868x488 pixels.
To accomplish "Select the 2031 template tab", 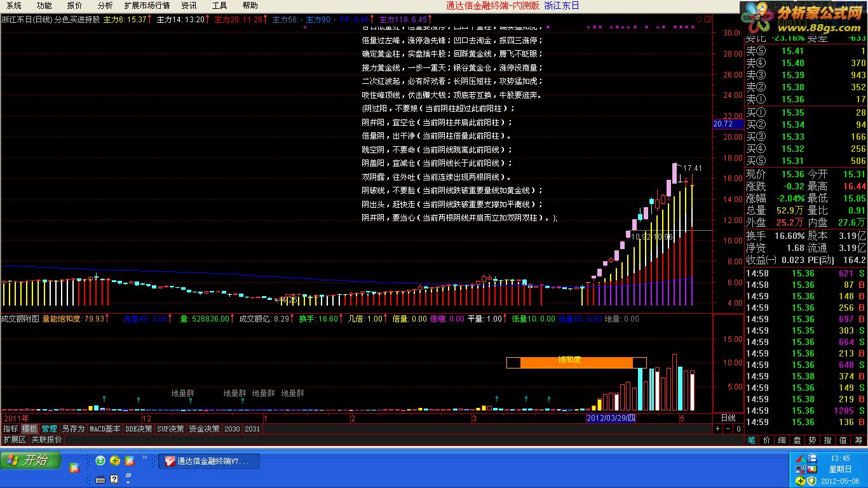I will pyautogui.click(x=252, y=429).
